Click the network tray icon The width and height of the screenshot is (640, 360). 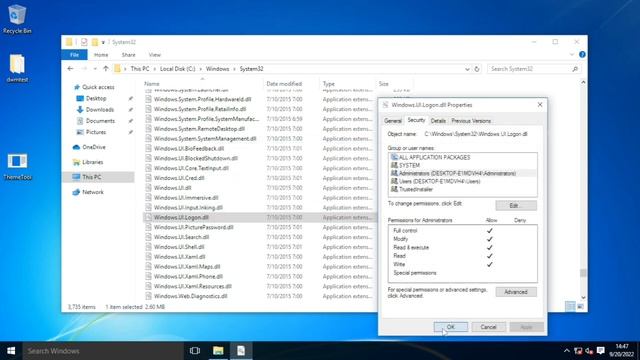(x=578, y=351)
